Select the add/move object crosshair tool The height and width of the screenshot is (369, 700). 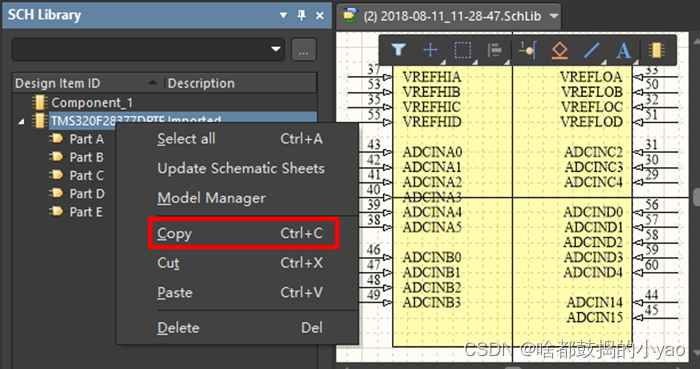point(430,50)
